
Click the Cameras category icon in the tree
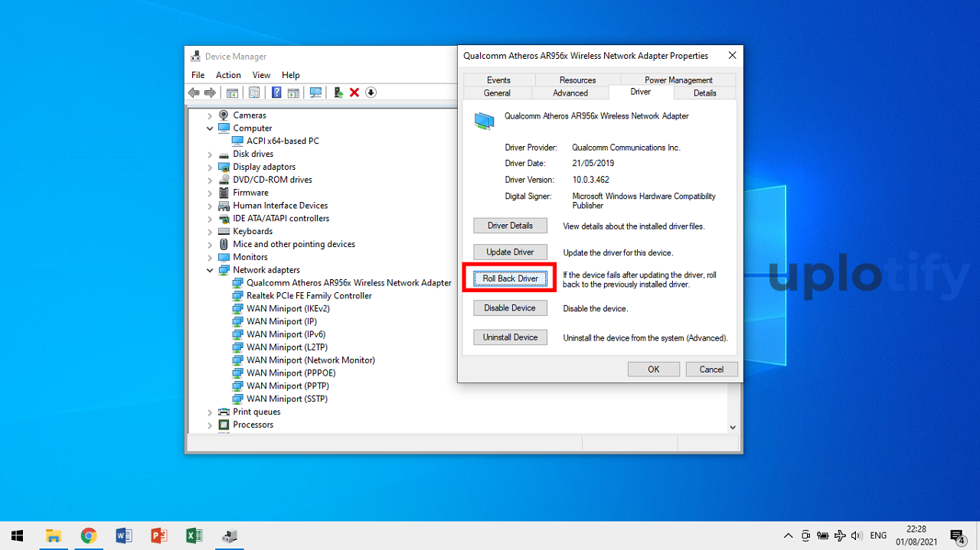point(224,116)
